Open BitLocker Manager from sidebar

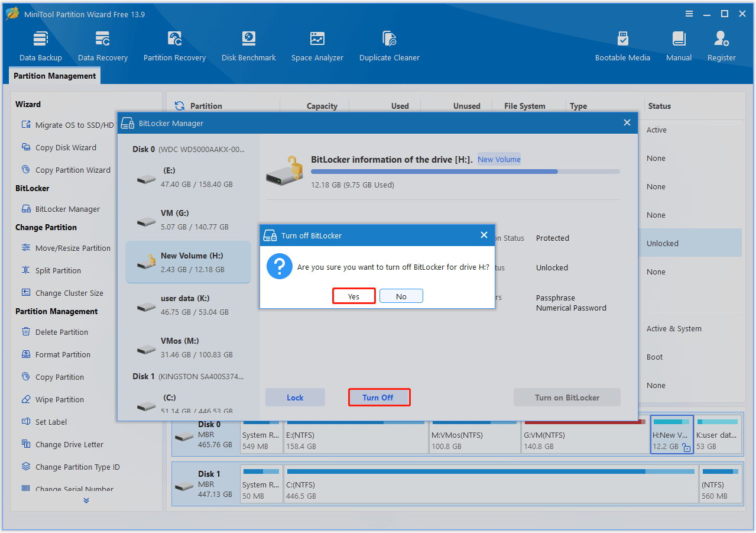60,209
